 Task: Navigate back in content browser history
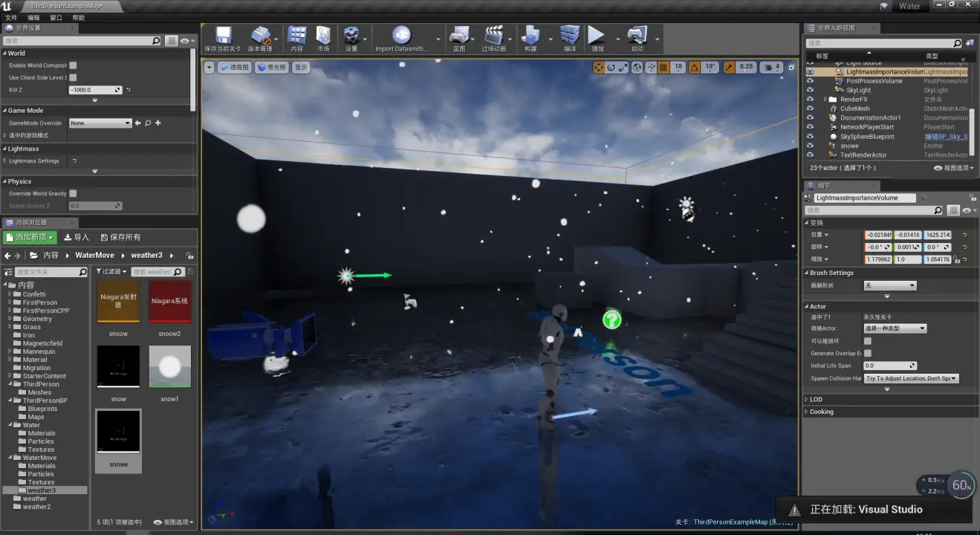[x=7, y=255]
